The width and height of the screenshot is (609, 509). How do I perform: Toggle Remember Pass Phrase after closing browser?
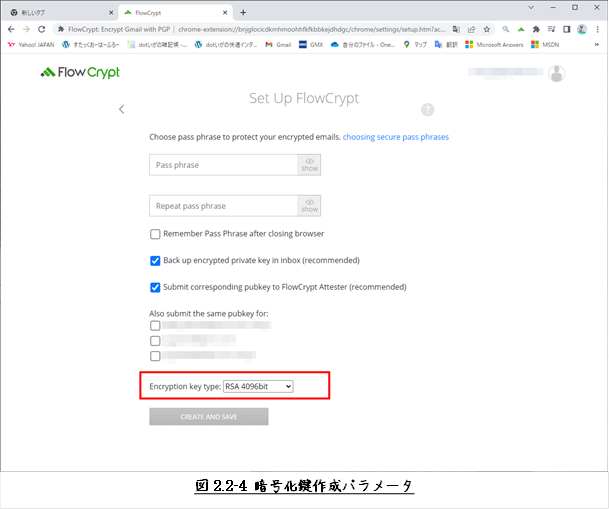coord(155,234)
